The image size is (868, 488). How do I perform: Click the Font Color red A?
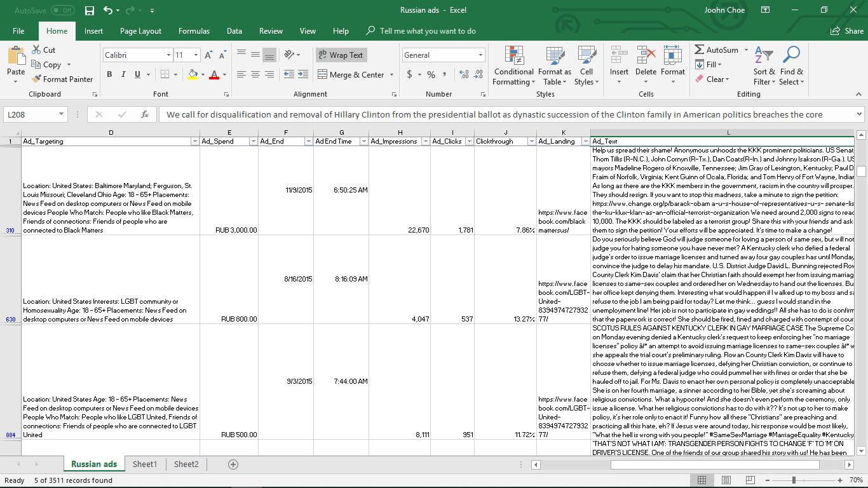coord(214,74)
